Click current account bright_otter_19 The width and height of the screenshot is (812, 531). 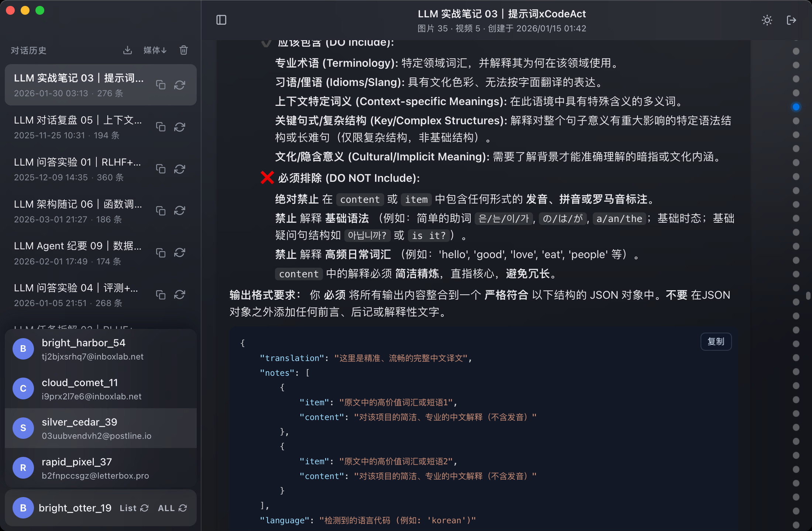[75, 508]
